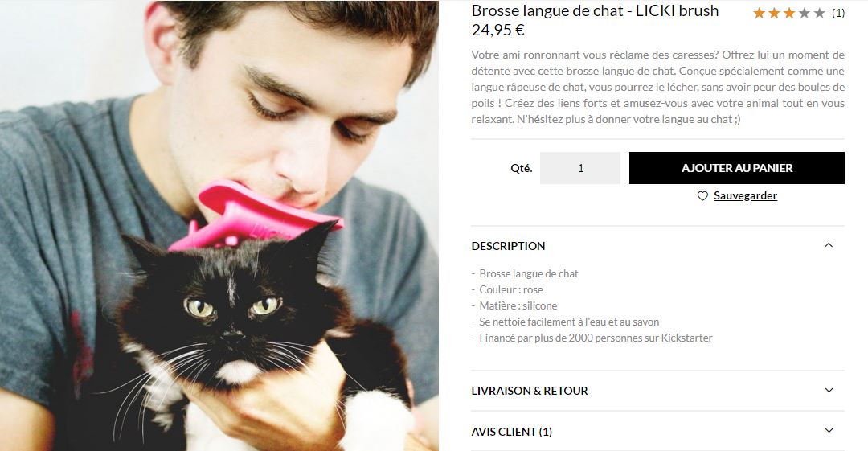Click the AVIS CLIENT (1) heading
The height and width of the screenshot is (451, 868).
[511, 432]
